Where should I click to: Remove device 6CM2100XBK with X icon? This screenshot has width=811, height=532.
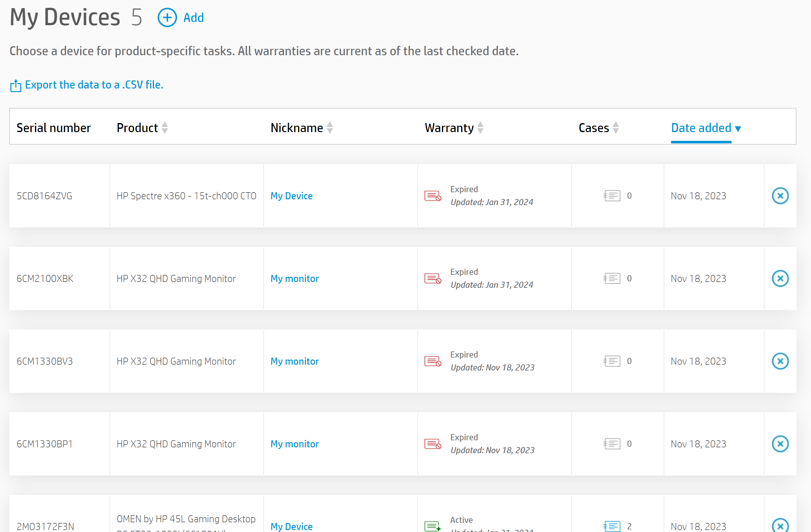[x=780, y=279]
